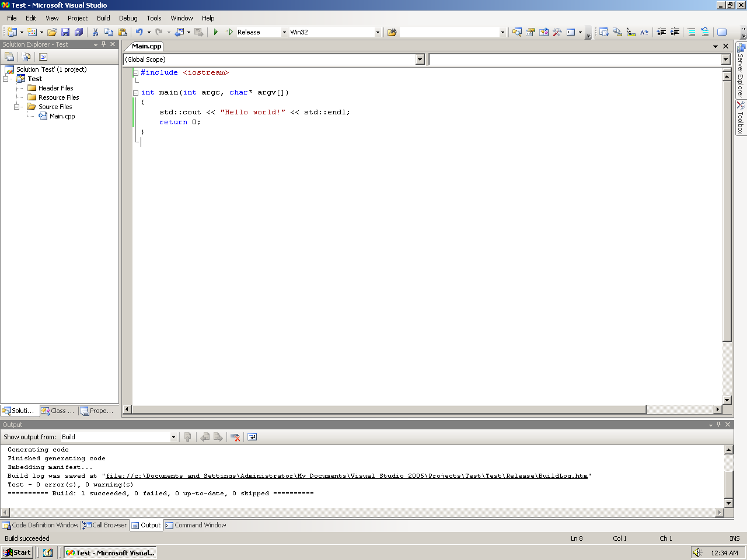Switch to the Class View tab
The height and width of the screenshot is (560, 747).
point(59,411)
